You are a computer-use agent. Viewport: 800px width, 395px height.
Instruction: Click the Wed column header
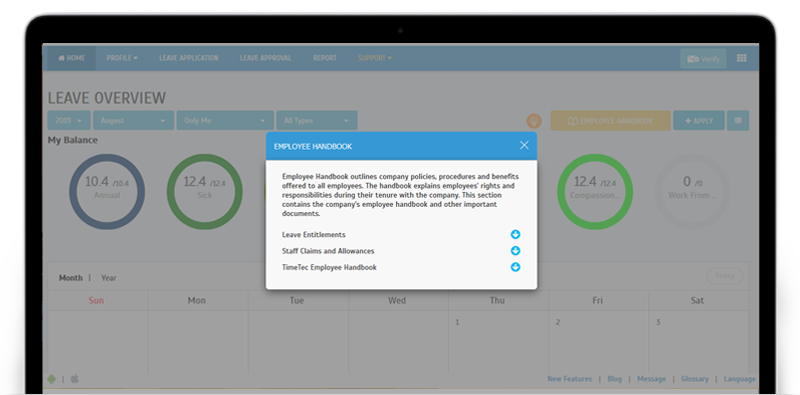click(397, 301)
